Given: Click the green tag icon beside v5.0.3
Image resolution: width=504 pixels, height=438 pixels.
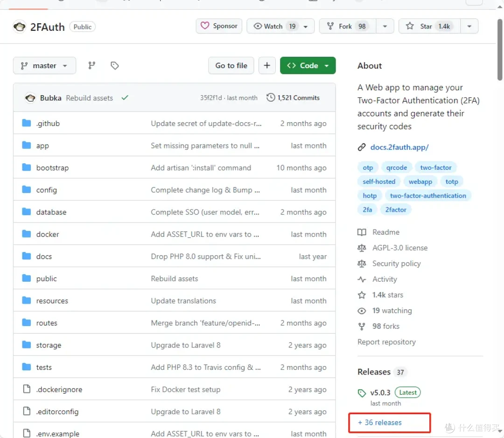Looking at the screenshot, I should [x=362, y=393].
